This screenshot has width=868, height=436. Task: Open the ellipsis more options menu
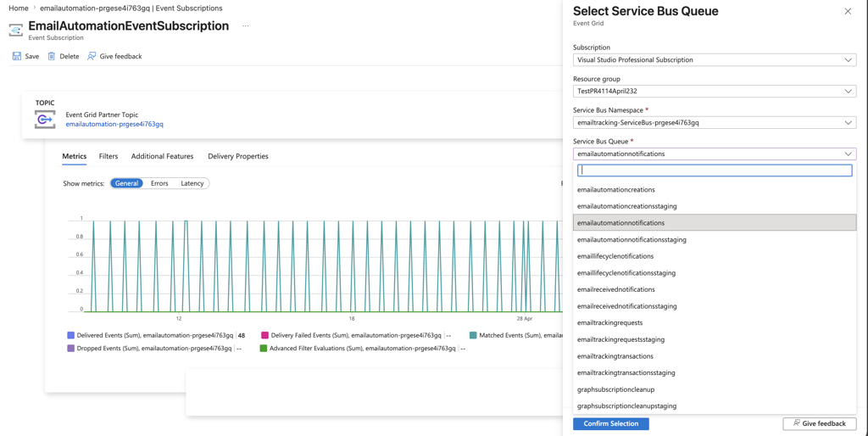[x=246, y=26]
